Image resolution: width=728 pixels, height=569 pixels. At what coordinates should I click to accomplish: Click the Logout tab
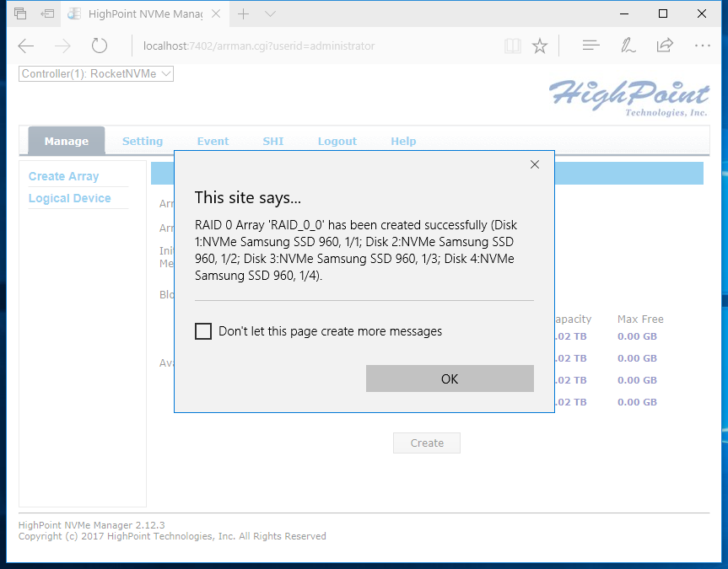[337, 141]
